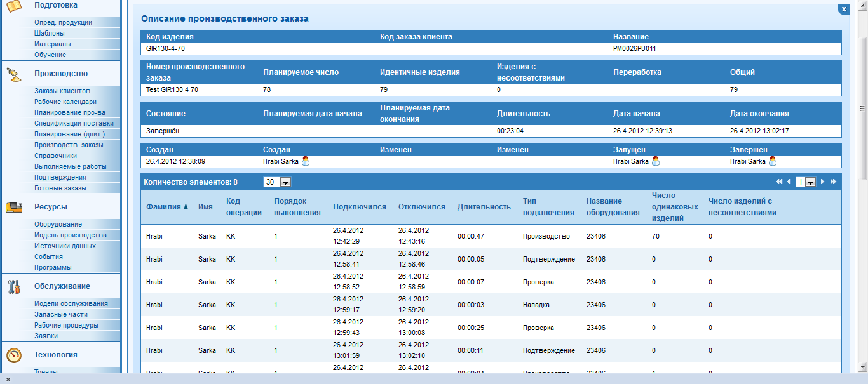Click the scrollbar down arrow
The height and width of the screenshot is (384, 868).
862,366
